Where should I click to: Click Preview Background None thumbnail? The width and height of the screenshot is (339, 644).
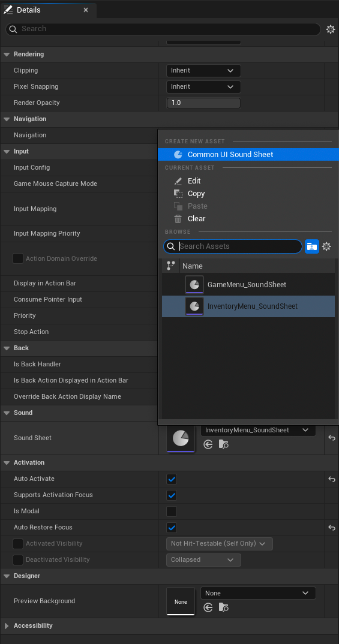181,601
